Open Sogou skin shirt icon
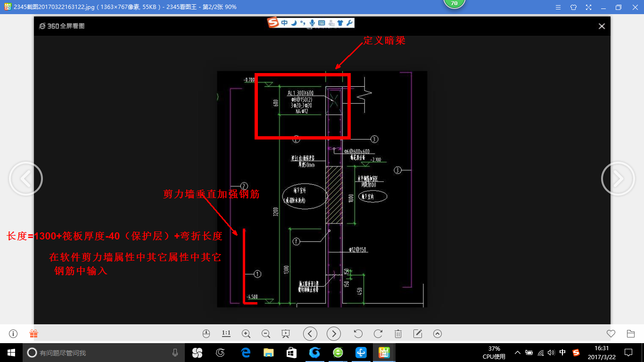 (x=340, y=23)
